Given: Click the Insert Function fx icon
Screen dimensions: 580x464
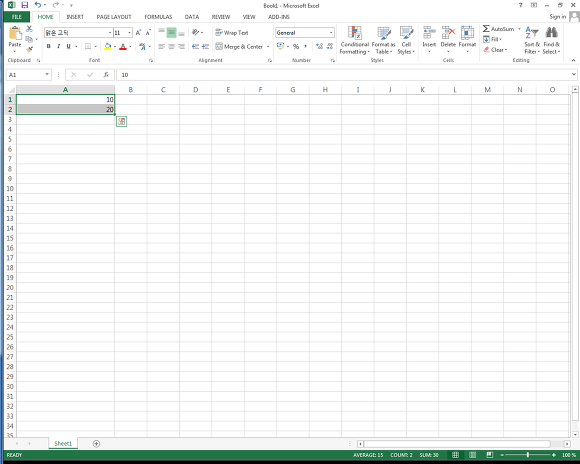Looking at the screenshot, I should click(106, 75).
